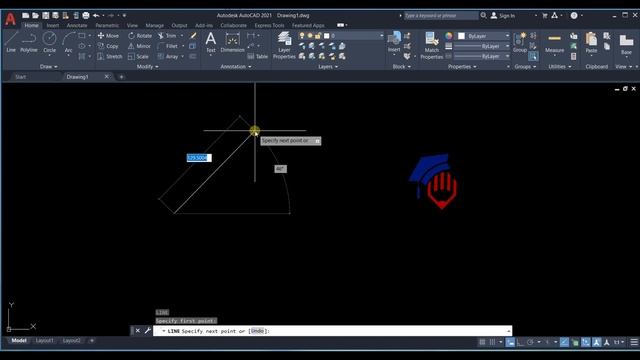Toggle object snap in status bar
640x360 pixels.
pyautogui.click(x=575, y=342)
